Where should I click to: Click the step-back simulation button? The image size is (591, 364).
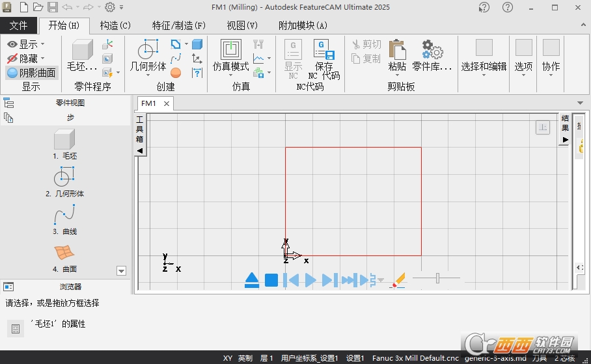[291, 280]
